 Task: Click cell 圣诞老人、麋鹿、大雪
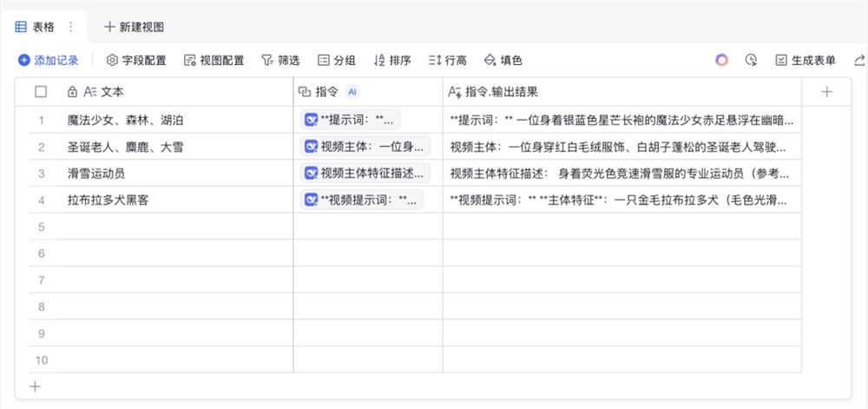pyautogui.click(x=177, y=147)
